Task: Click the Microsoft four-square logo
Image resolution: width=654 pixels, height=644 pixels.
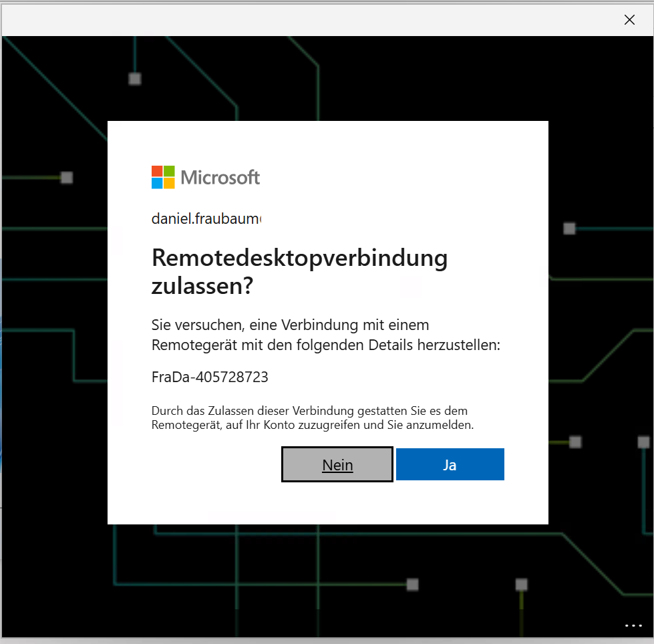Action: 163,177
